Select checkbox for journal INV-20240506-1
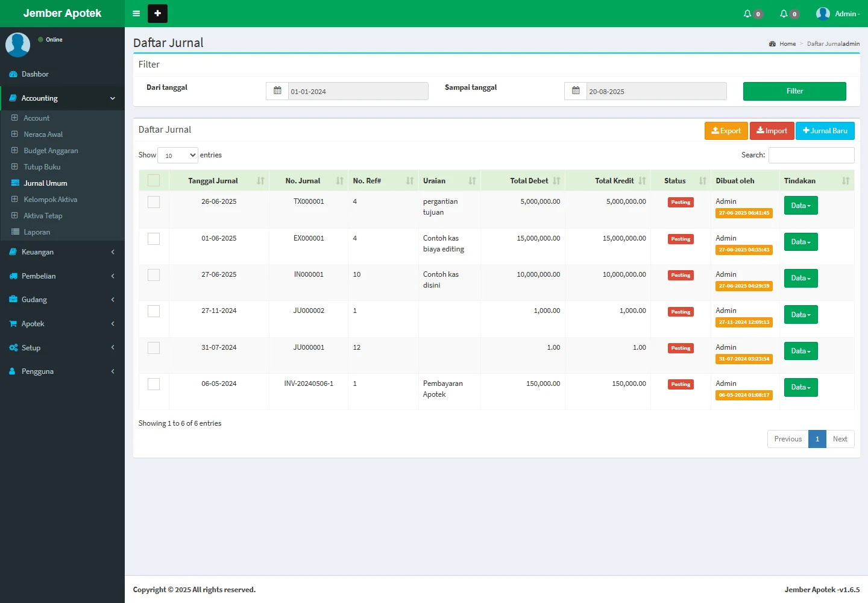 pos(154,384)
